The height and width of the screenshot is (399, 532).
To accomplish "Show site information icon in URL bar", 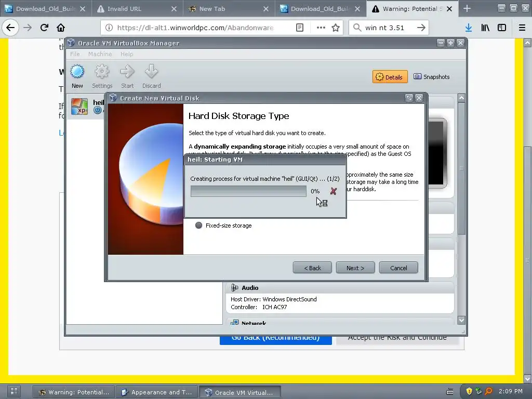I will click(x=109, y=28).
